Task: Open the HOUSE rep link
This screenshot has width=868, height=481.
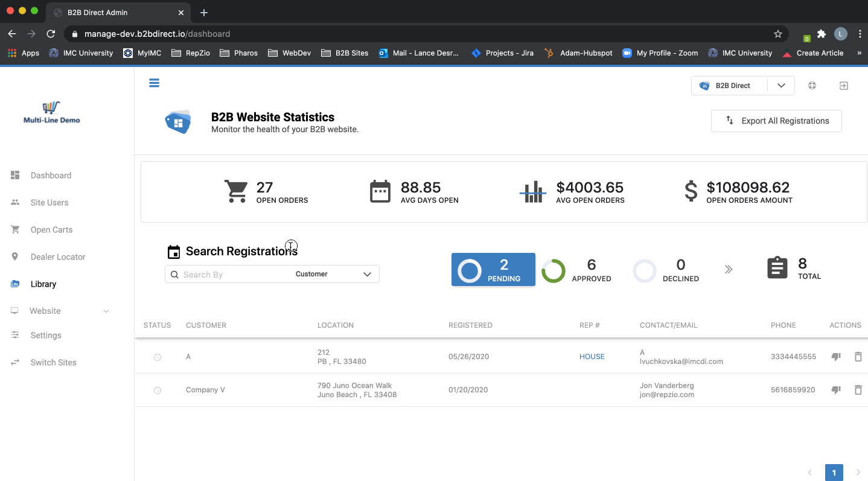Action: point(592,357)
